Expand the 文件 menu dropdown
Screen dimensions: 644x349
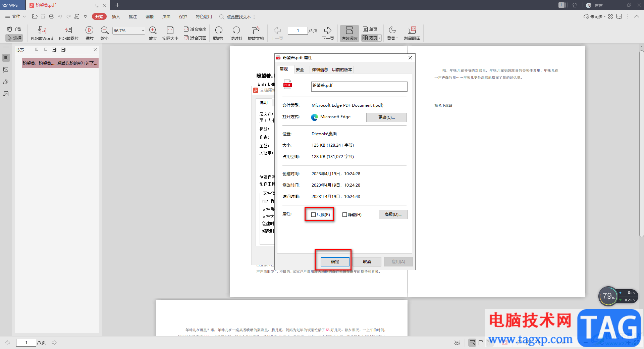[x=15, y=16]
